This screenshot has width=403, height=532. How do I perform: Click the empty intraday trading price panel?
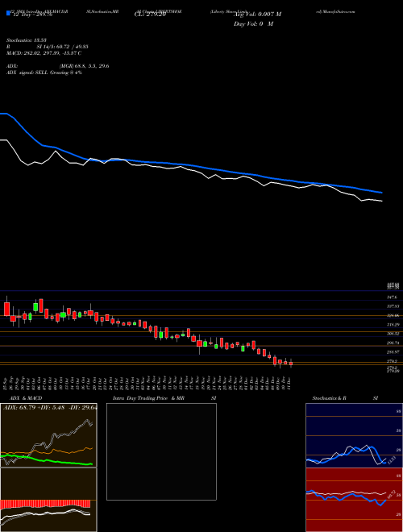pos(161,451)
